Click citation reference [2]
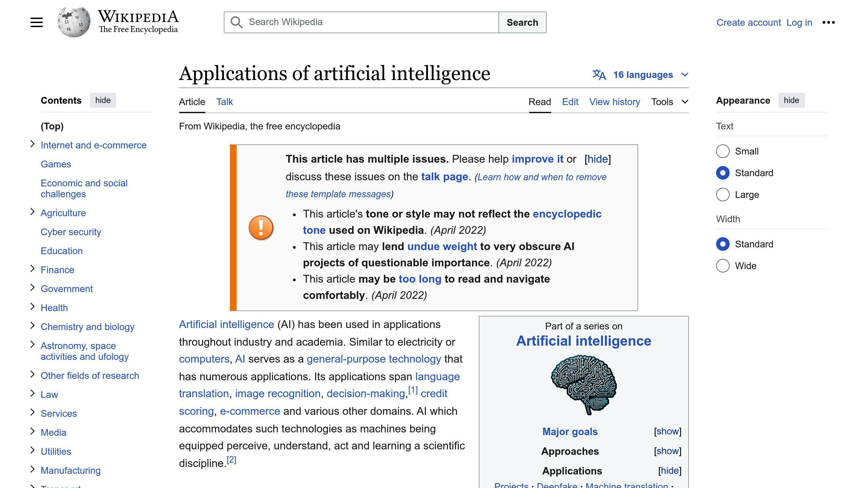This screenshot has height=488, width=868. pos(231,460)
